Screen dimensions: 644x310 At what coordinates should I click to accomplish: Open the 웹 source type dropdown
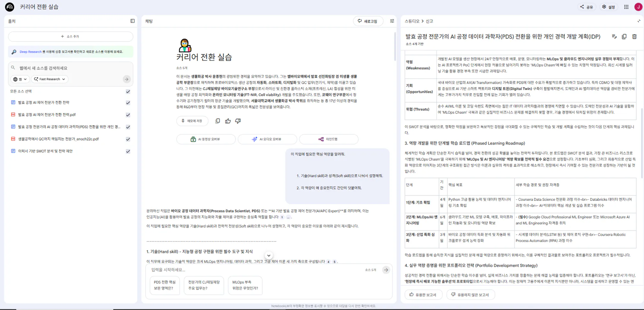pyautogui.click(x=20, y=79)
